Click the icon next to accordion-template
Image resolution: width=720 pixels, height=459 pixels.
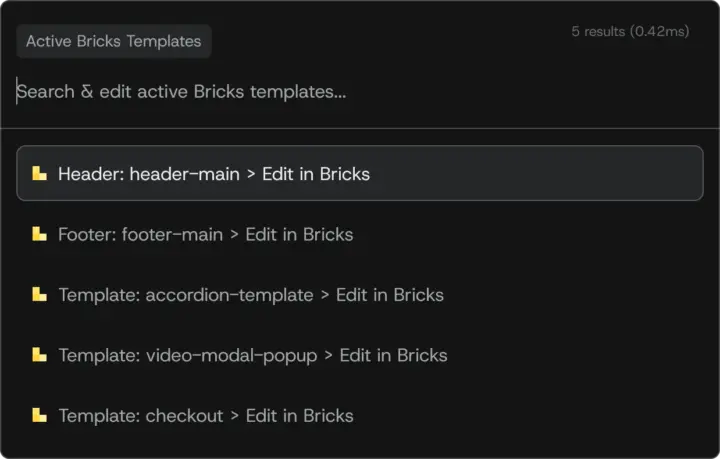39,295
